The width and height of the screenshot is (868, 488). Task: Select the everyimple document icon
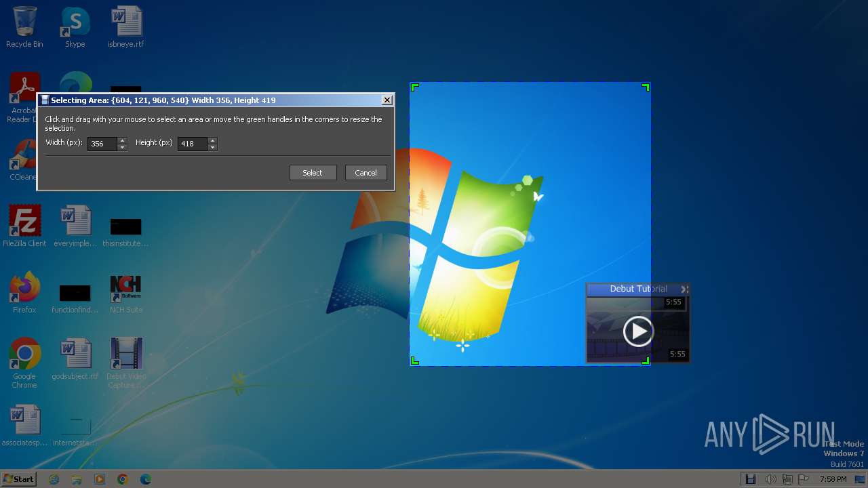pos(75,226)
